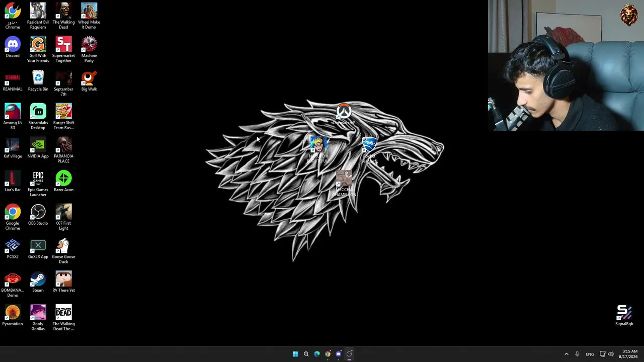
Task: Launch the REANIMAL game shortcut
Action: 13,81
